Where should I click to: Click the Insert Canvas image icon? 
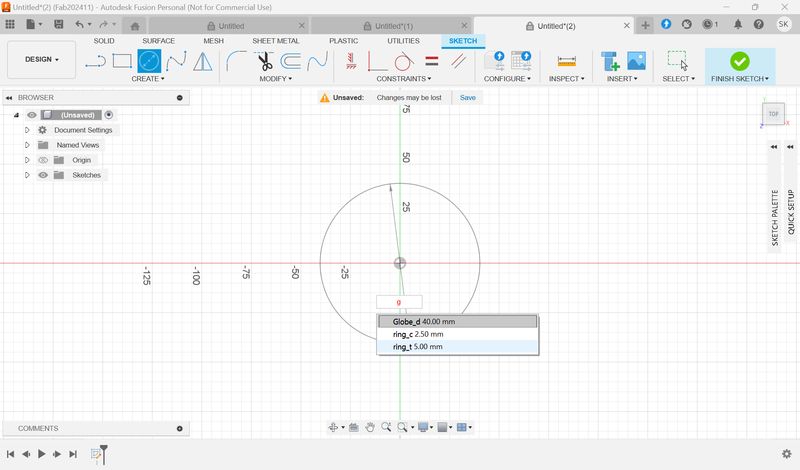(x=636, y=61)
